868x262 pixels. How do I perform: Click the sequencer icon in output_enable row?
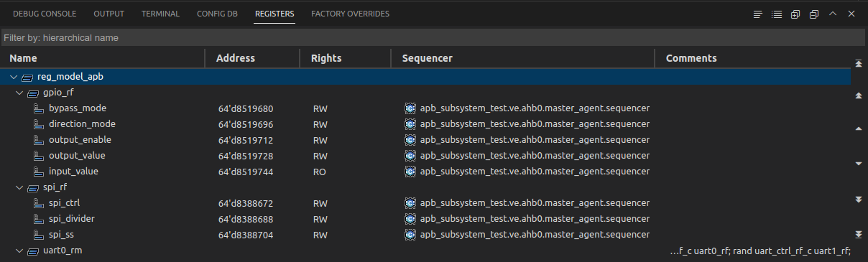[x=410, y=140]
